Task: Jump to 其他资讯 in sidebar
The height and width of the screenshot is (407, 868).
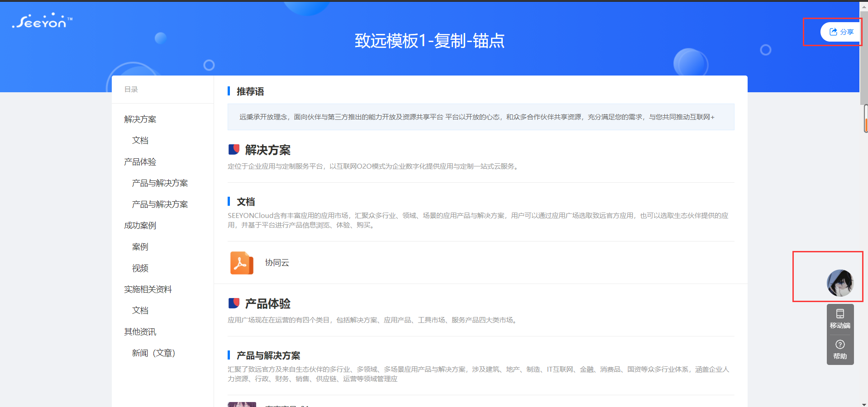Action: 140,332
